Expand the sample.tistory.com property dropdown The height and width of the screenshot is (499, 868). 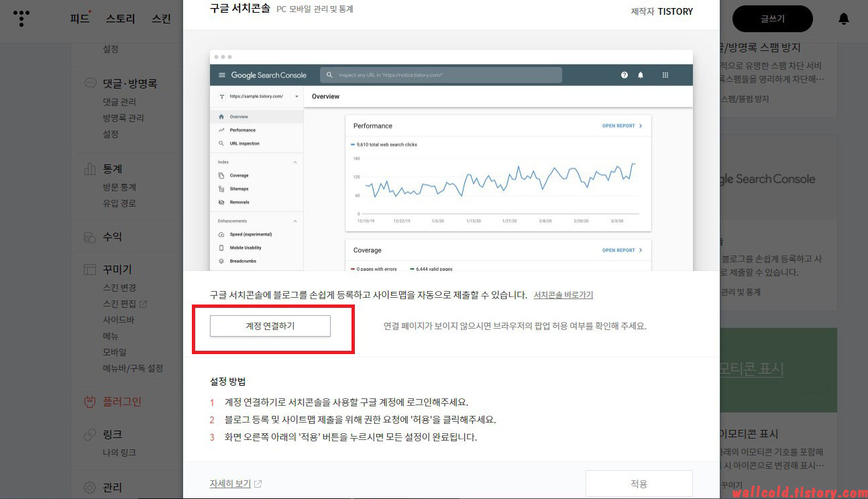296,97
